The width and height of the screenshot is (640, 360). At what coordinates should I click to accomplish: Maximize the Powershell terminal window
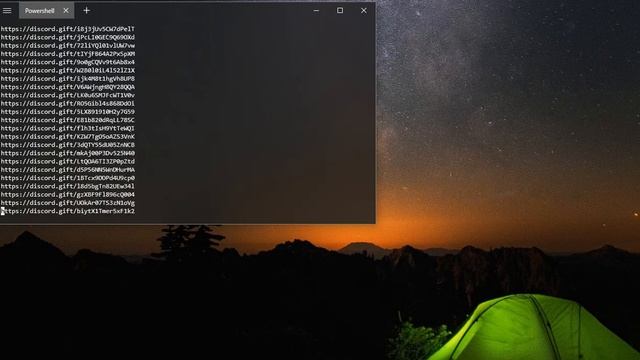pyautogui.click(x=340, y=11)
